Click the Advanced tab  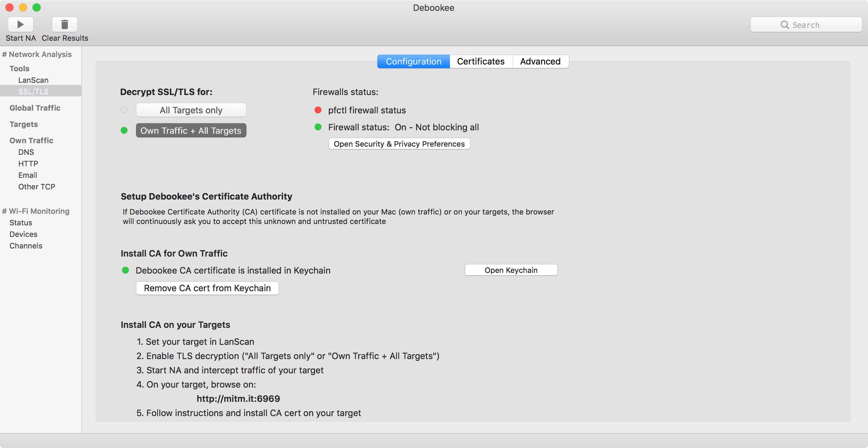pyautogui.click(x=540, y=61)
